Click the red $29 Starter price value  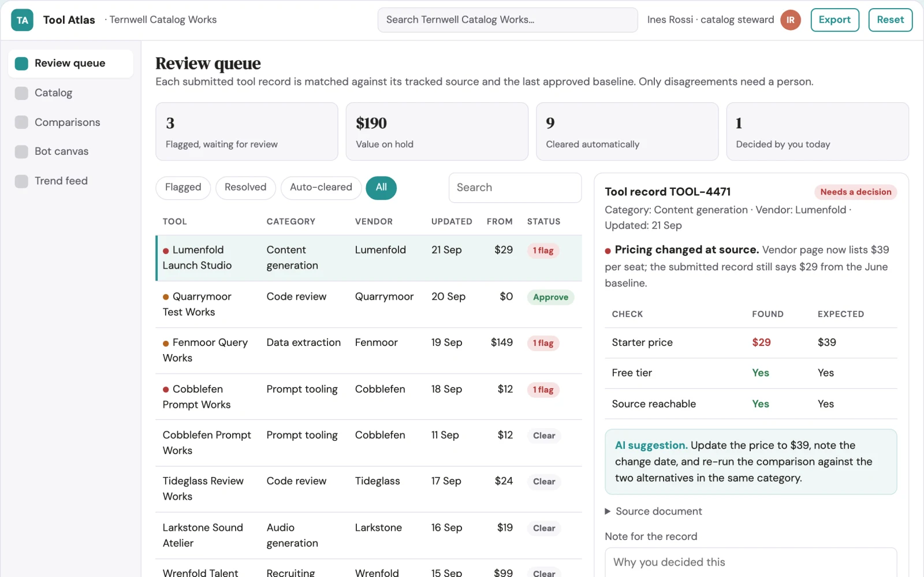coord(761,343)
